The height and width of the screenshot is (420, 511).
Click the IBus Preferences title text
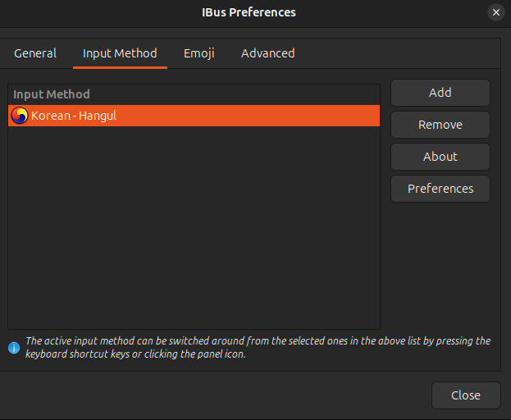pos(249,12)
